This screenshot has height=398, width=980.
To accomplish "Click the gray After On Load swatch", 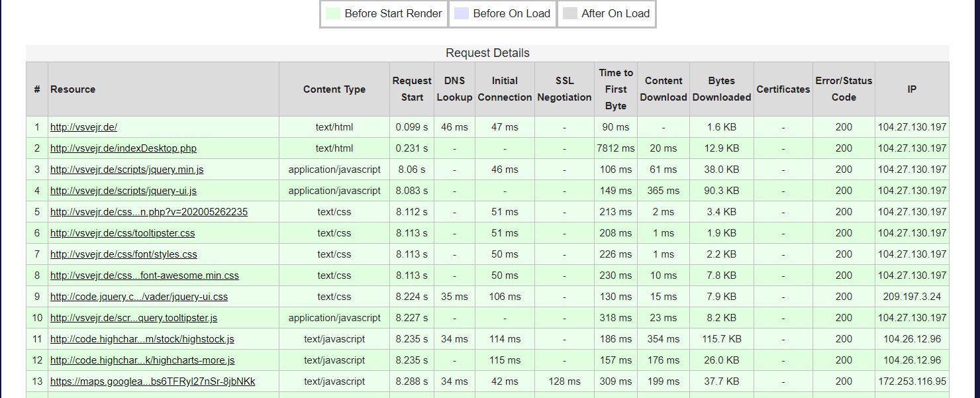I will point(570,13).
